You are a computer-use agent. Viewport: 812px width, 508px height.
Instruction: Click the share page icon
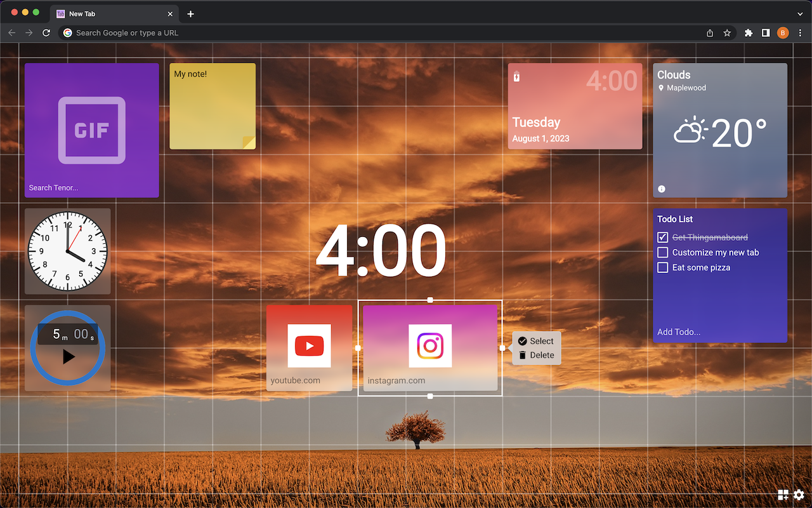tap(710, 33)
